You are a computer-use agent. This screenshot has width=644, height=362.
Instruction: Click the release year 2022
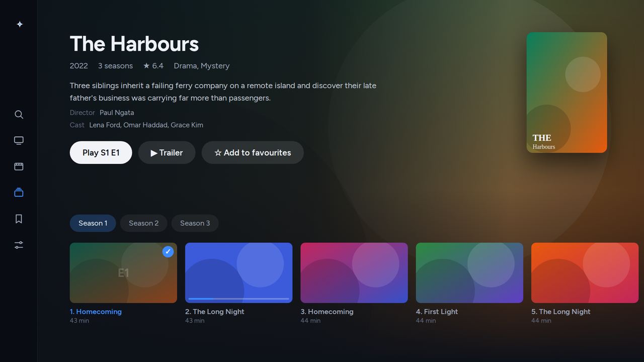(x=79, y=66)
